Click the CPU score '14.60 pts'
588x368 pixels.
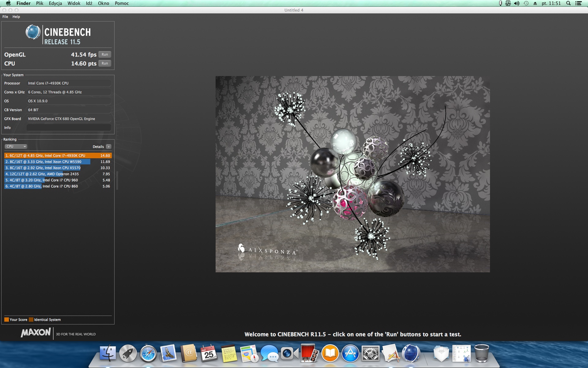coord(84,63)
